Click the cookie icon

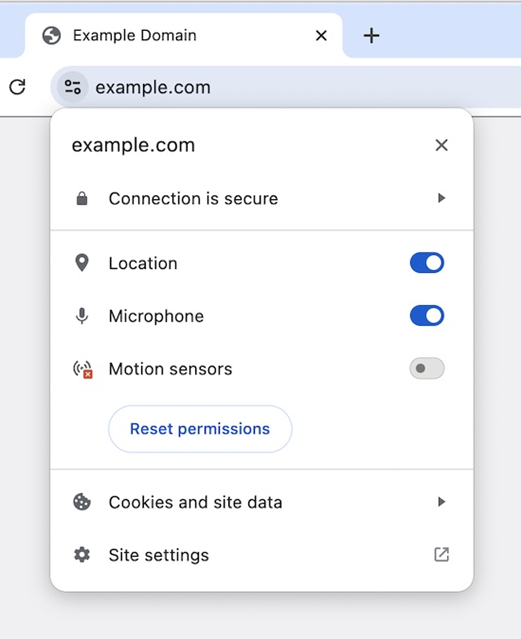click(82, 502)
